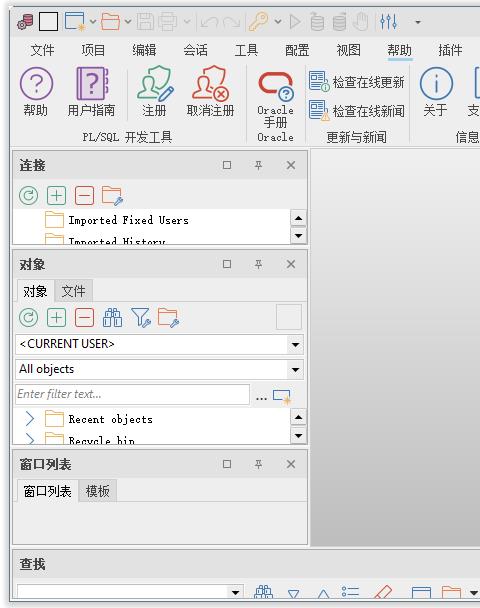Click 检查在线新闻 button
The width and height of the screenshot is (480, 608).
pyautogui.click(x=357, y=111)
